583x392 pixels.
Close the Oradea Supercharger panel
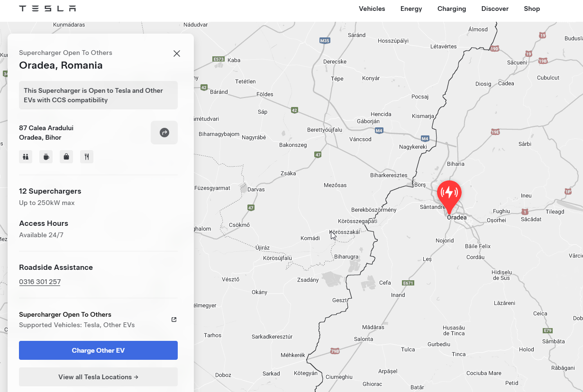click(177, 53)
